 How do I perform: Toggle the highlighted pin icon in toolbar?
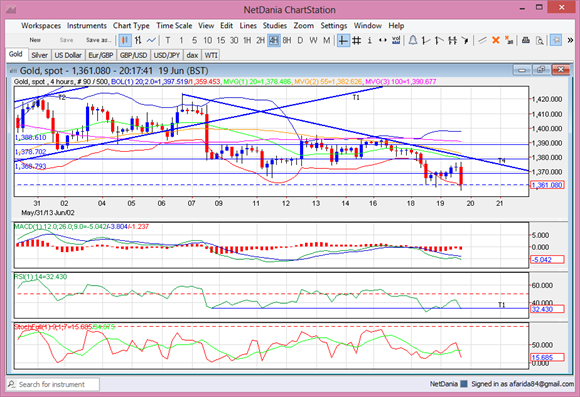[556, 40]
